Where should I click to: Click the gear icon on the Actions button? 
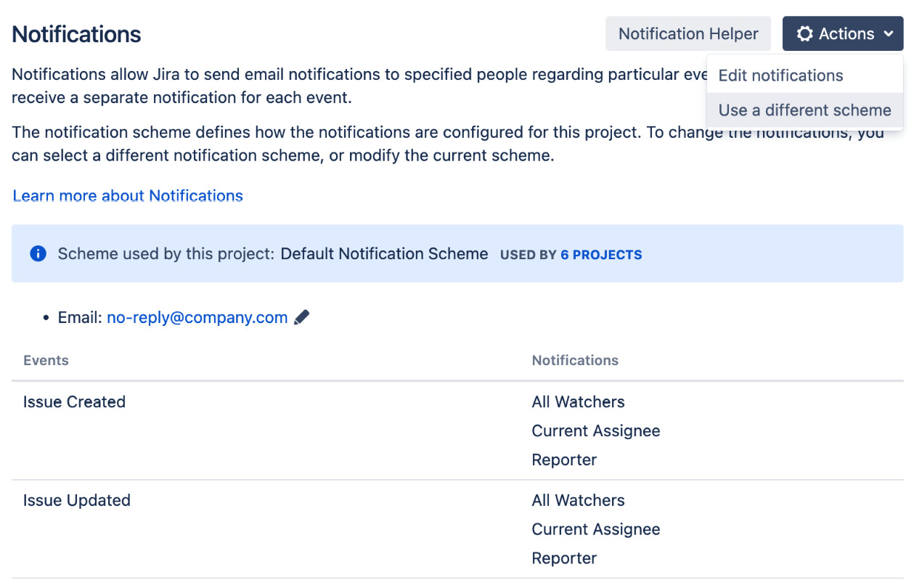pos(804,33)
